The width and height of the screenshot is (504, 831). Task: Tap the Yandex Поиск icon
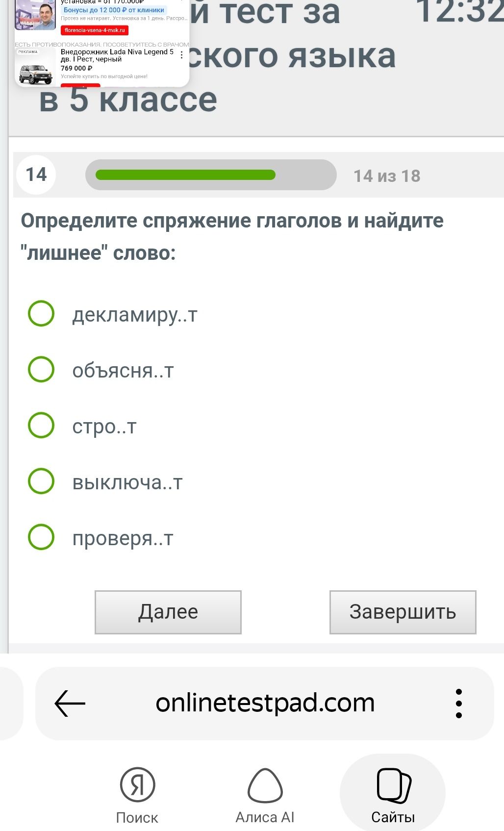coord(137,785)
